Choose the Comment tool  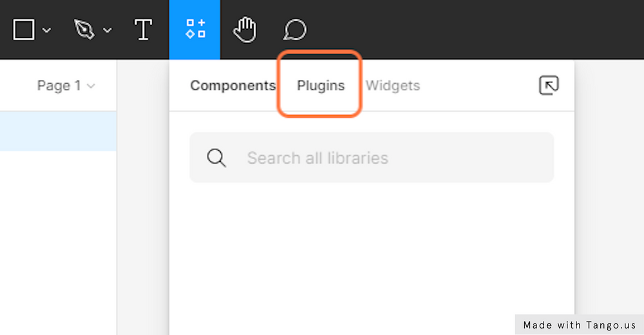294,30
